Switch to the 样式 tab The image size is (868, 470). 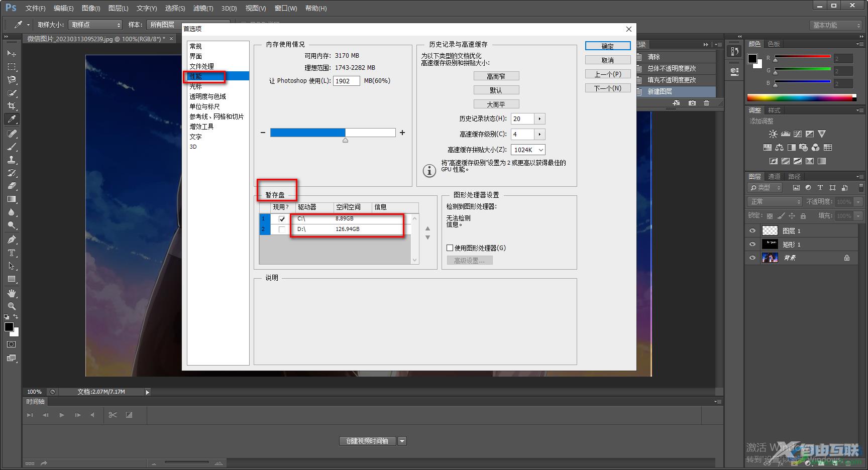(774, 110)
